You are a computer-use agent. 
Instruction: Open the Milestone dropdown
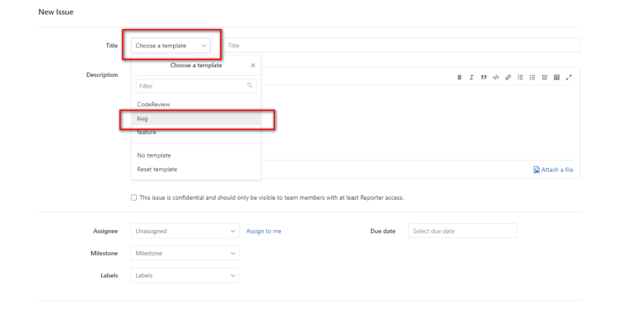(x=185, y=253)
